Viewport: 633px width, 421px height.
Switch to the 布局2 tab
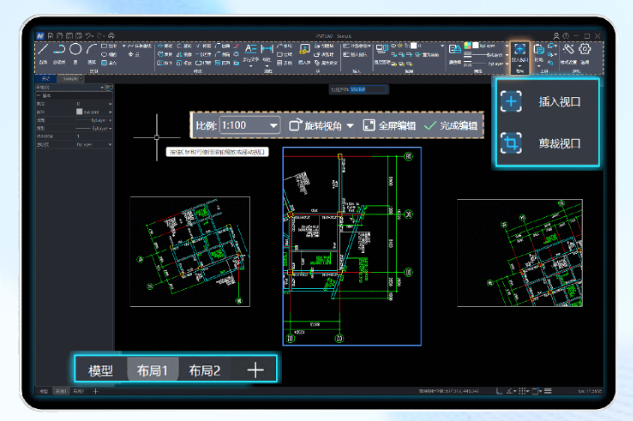coord(204,369)
